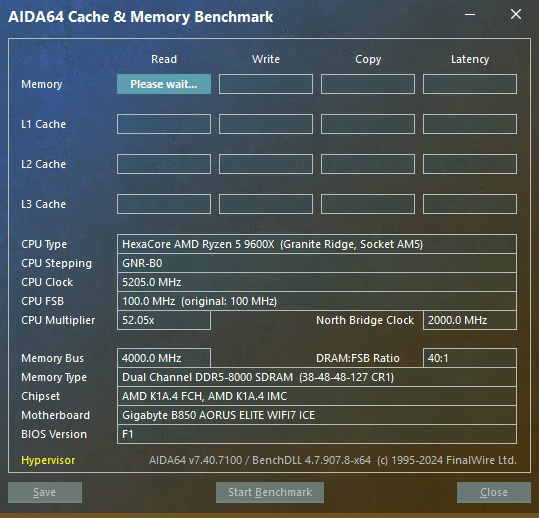Click the Start Benchmark button
Screen dimensions: 539x518
(270, 492)
